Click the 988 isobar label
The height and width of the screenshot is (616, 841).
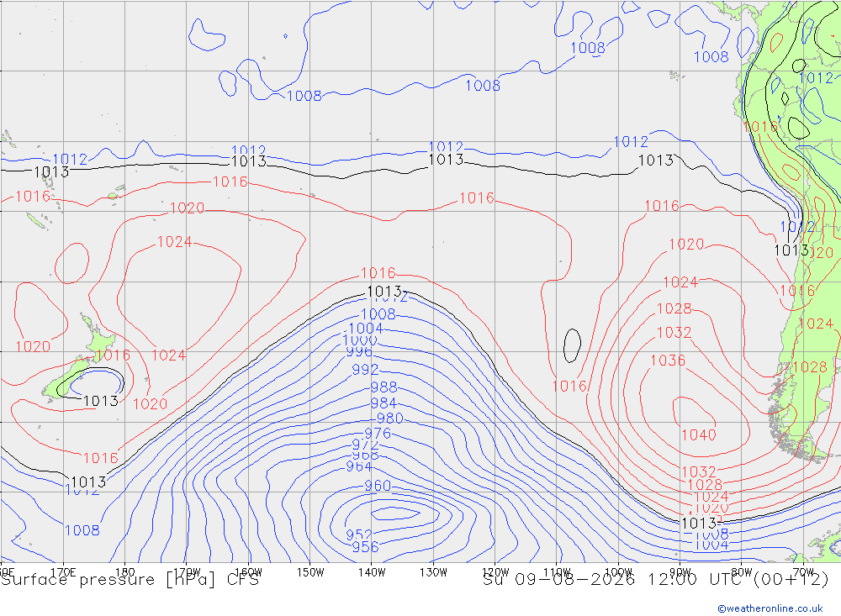coord(384,387)
